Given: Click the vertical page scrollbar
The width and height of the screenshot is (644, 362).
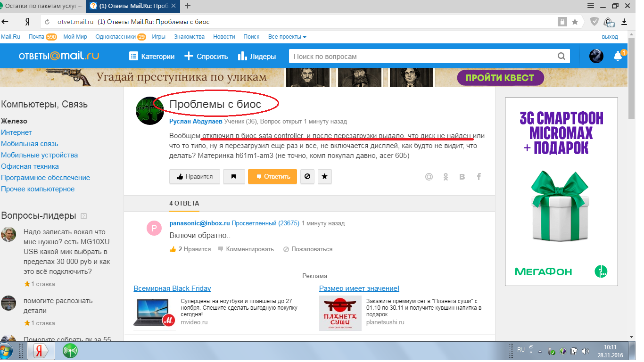Looking at the screenshot, I should pos(631,189).
